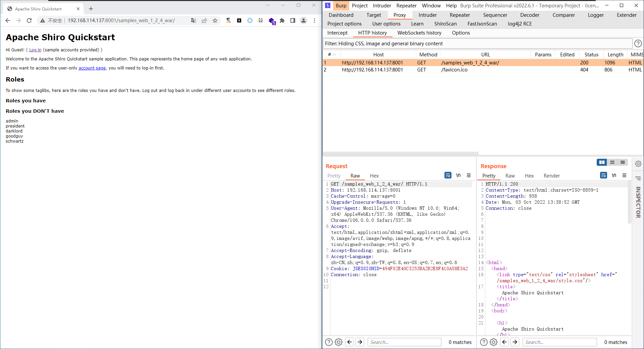Open the Intercept sub-tab

point(337,33)
